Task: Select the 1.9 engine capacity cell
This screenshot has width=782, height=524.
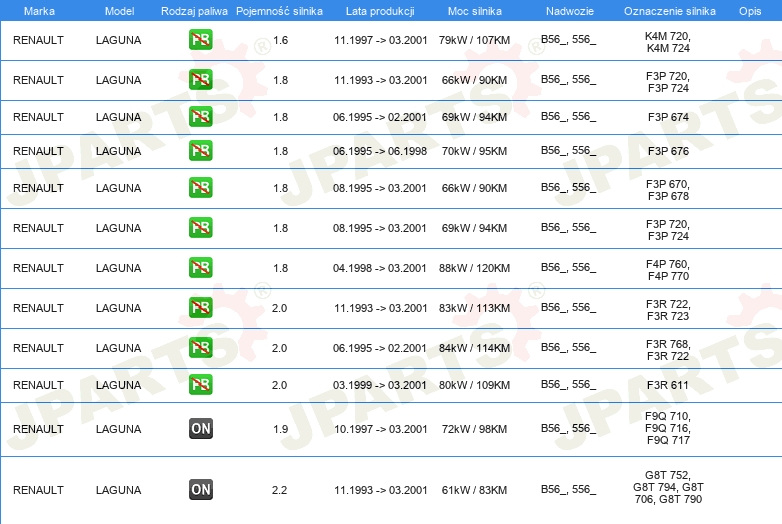Action: pyautogui.click(x=280, y=429)
